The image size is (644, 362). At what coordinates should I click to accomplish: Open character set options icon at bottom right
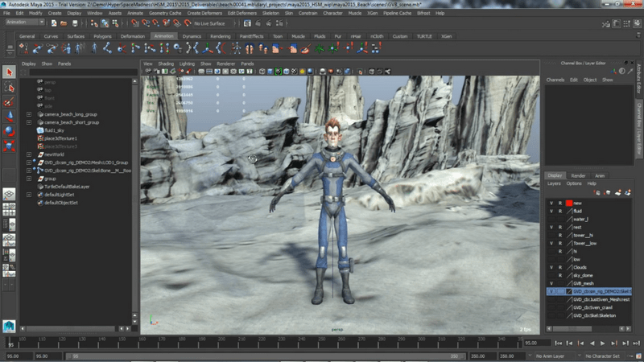click(638, 356)
